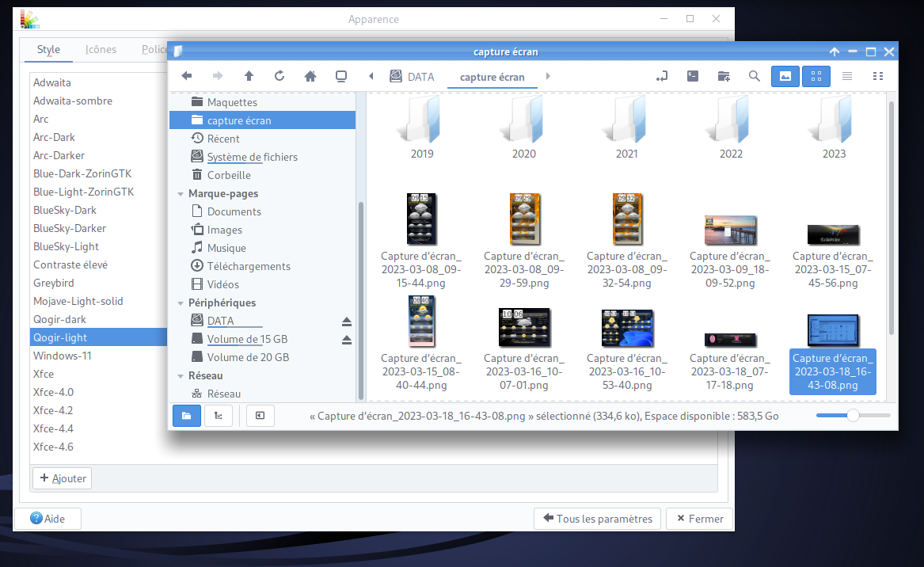Screen dimensions: 924x567
Task: Eject the DATA drive
Action: pyautogui.click(x=347, y=322)
